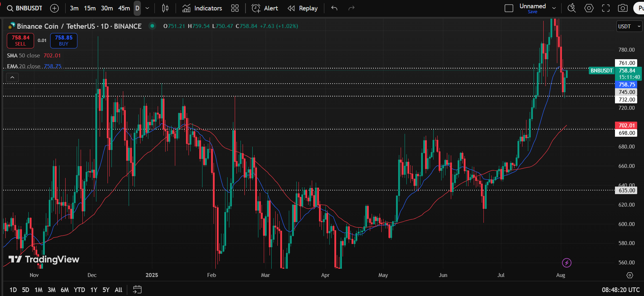Set chart range to 3M
This screenshot has height=296, width=644.
coord(52,290)
